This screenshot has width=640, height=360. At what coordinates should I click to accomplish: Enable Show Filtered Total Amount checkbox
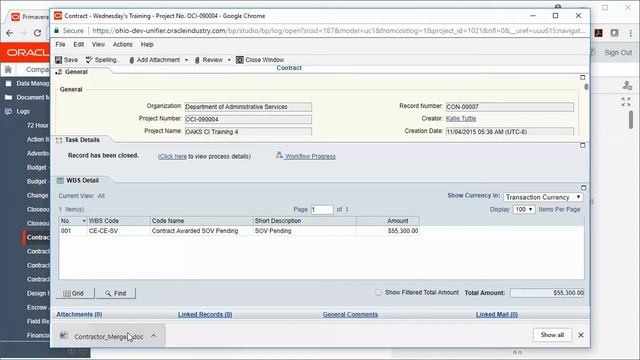tap(378, 293)
